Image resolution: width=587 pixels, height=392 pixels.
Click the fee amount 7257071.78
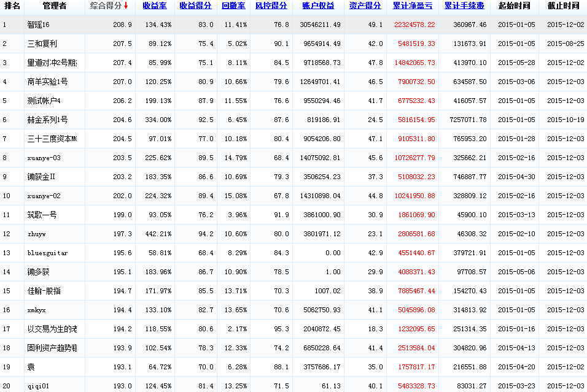(x=468, y=120)
